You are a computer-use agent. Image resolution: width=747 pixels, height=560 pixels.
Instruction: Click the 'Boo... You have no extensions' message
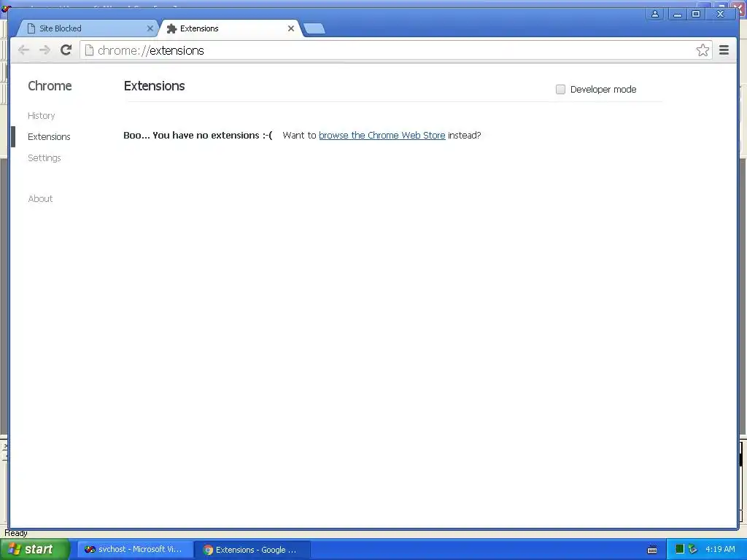[198, 135]
